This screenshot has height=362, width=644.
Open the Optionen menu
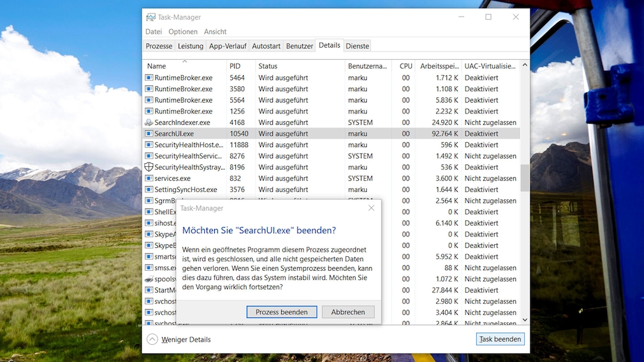click(183, 32)
